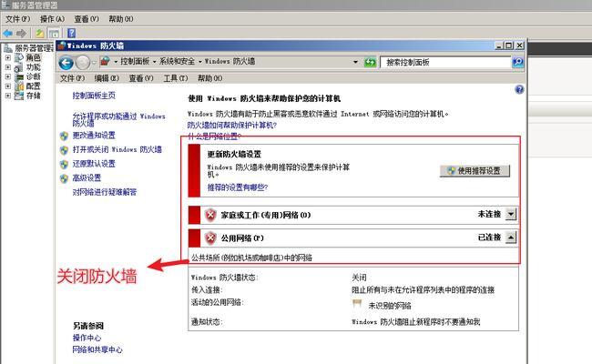The image size is (592, 364).
Task: Click the Server Manager forward arrow toolbar icon
Action: 21,33
